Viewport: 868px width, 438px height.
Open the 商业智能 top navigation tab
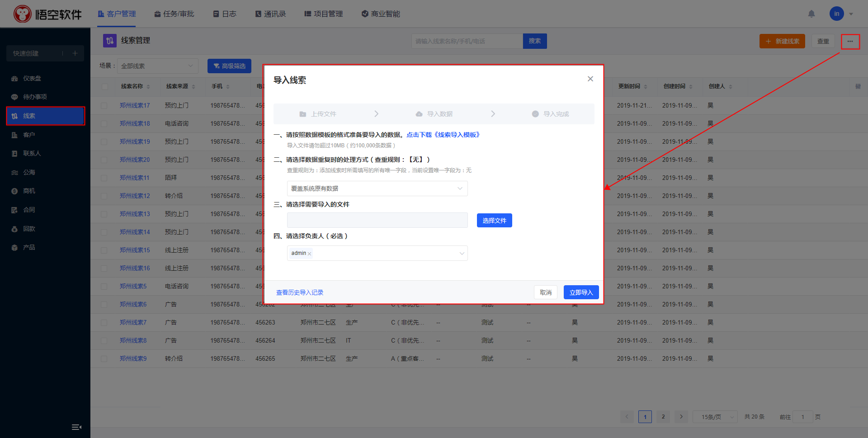pos(381,14)
